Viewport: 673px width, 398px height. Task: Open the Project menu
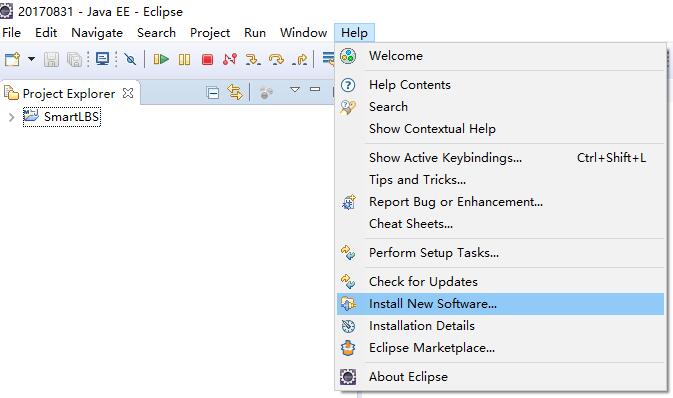coord(210,33)
